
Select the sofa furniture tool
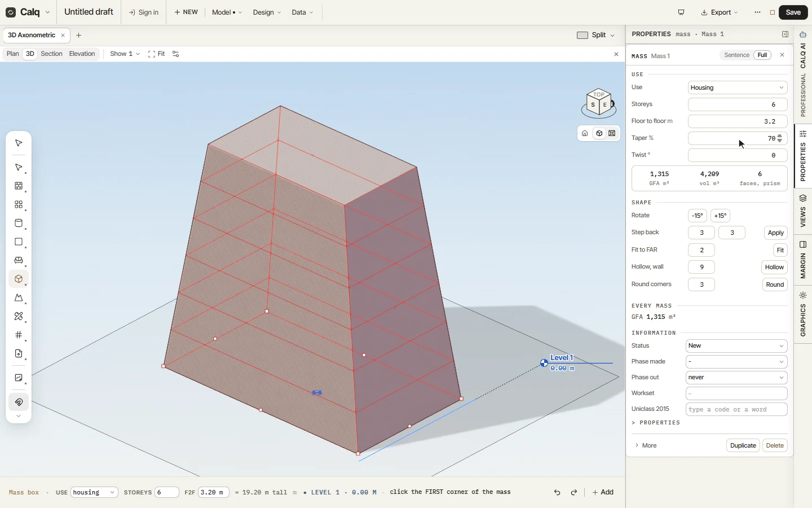pos(19,261)
